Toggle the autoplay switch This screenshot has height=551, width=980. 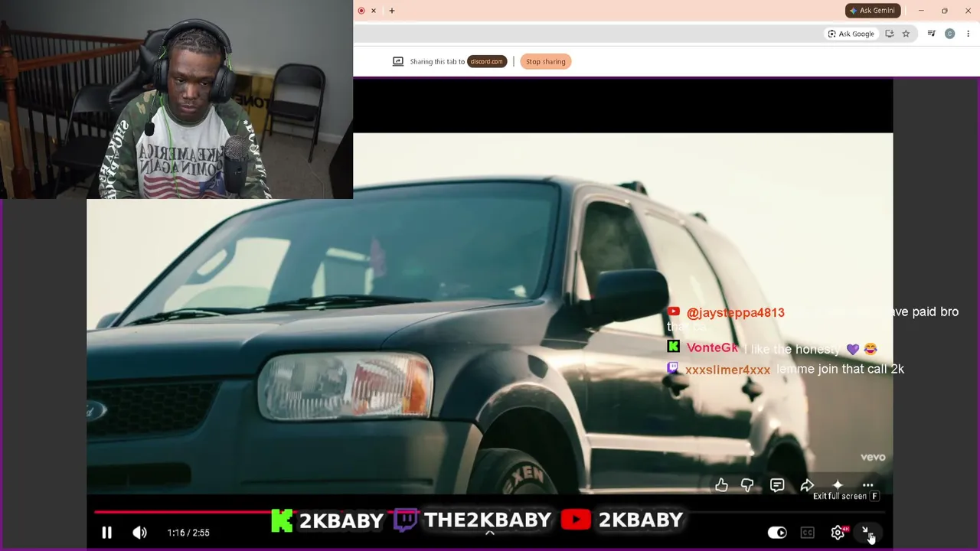point(777,533)
